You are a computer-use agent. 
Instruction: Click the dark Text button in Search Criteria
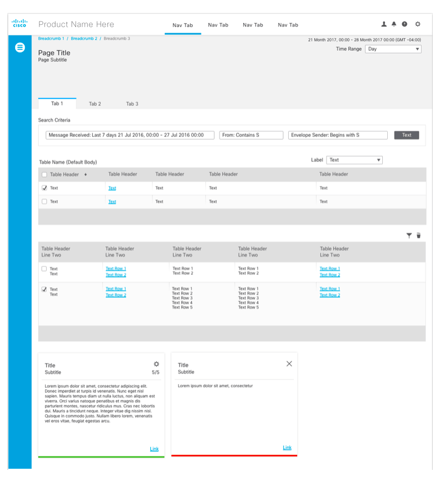point(406,135)
